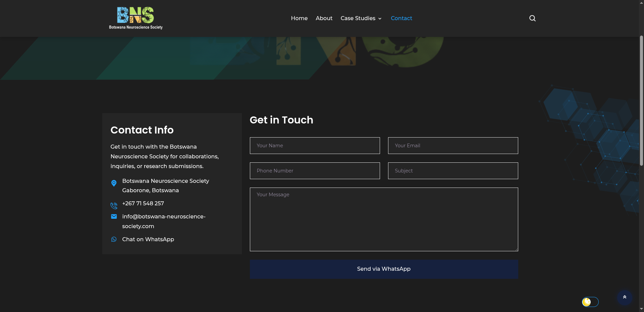Click the email envelope icon
The width and height of the screenshot is (644, 312).
click(114, 217)
